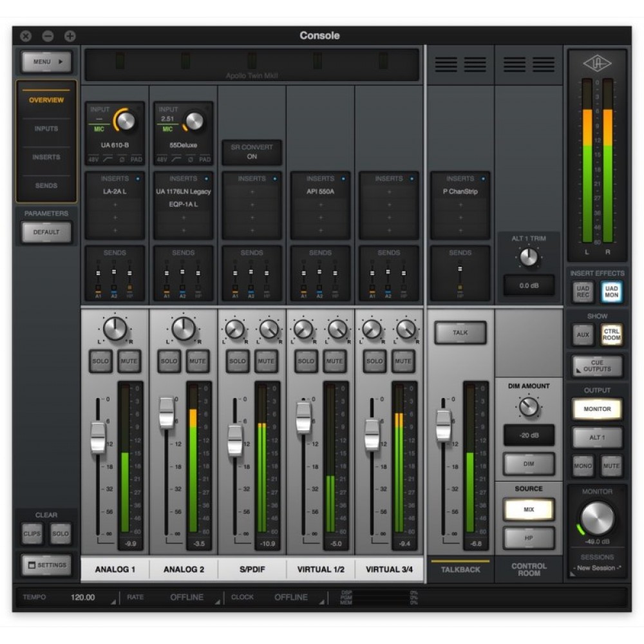The image size is (644, 644).
Task: Switch insert effects to UAD REC
Action: point(583,292)
